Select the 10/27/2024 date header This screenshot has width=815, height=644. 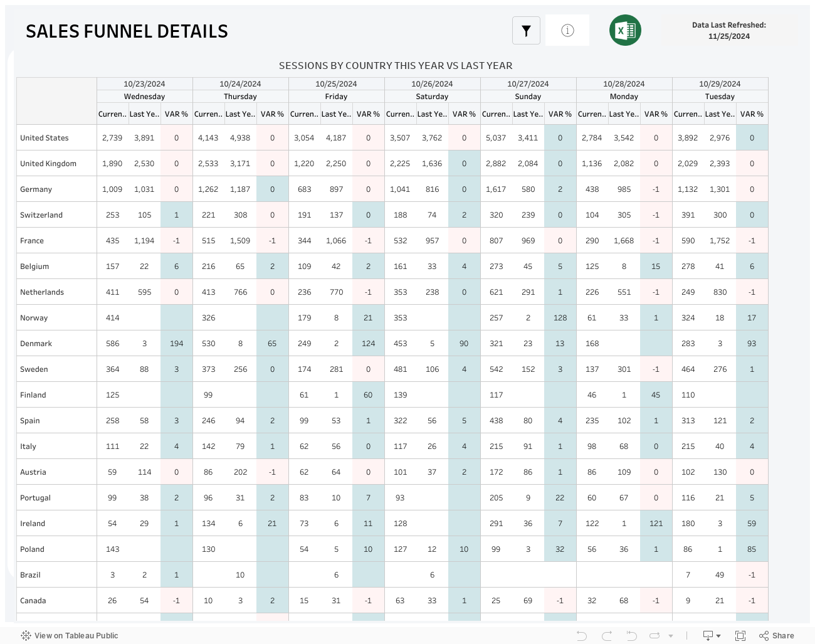(x=528, y=83)
